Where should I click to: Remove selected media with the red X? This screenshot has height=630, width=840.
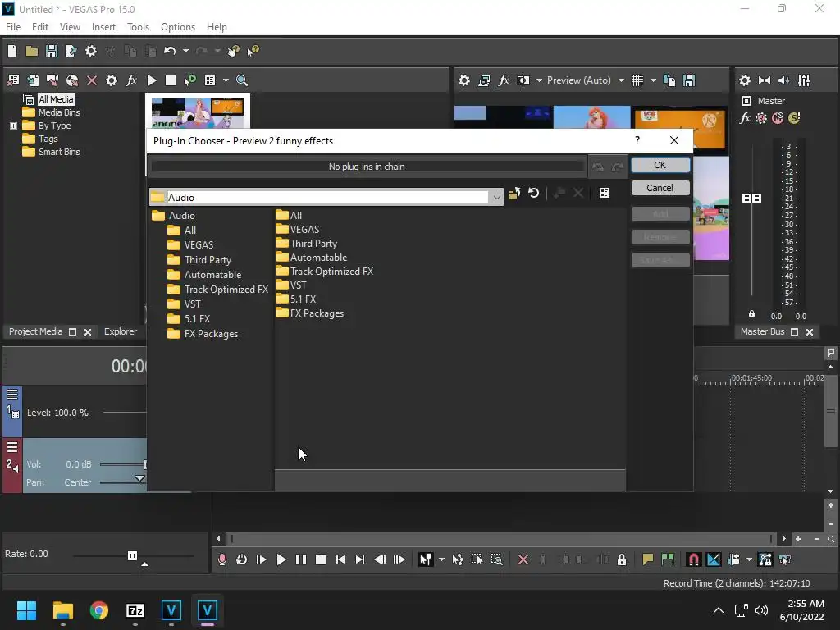(x=92, y=80)
